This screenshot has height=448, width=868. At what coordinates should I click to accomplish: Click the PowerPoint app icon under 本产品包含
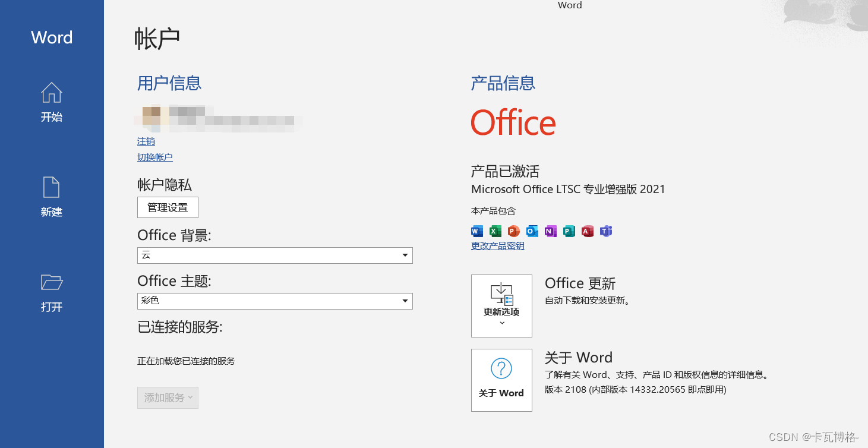514,231
